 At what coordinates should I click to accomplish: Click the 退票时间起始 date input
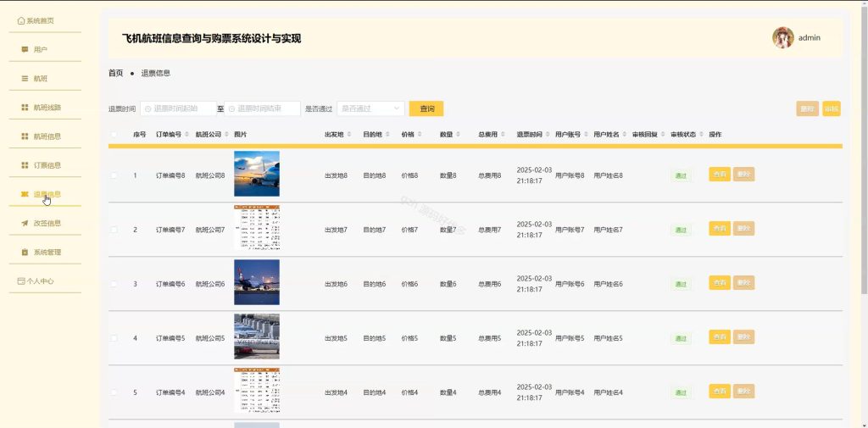tap(178, 109)
